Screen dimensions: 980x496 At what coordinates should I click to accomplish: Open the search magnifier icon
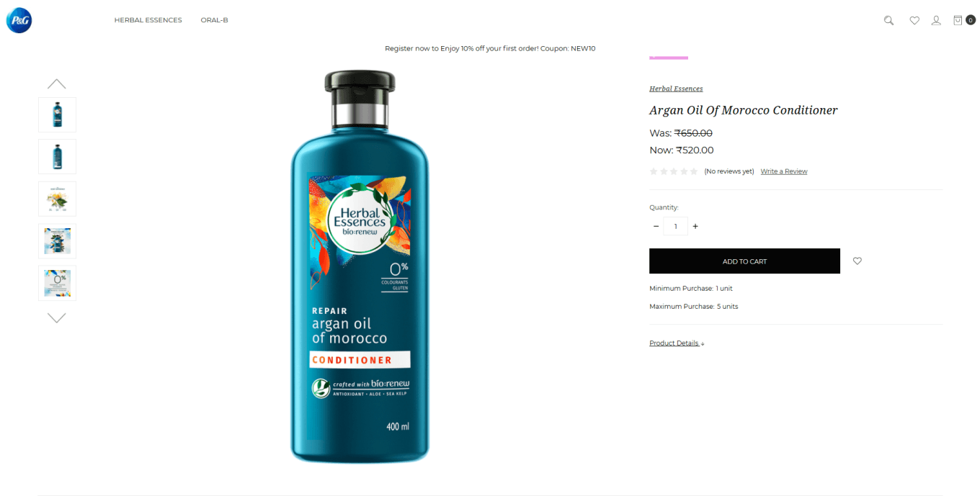click(x=888, y=20)
